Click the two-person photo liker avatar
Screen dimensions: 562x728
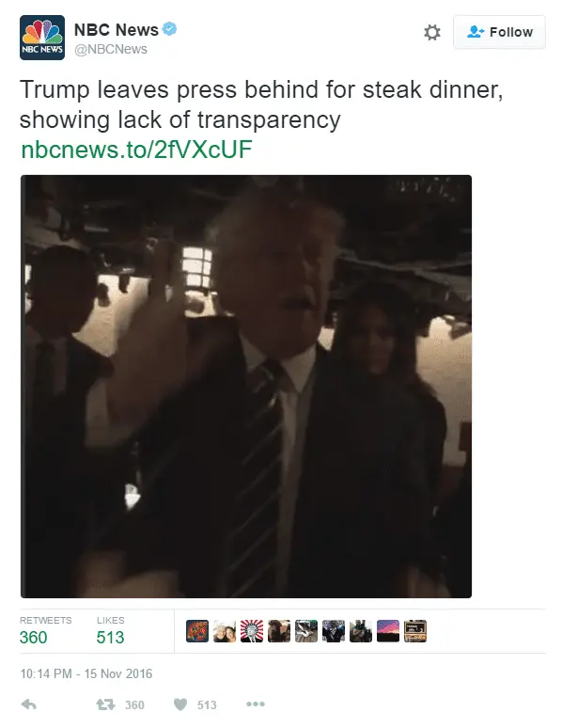[225, 631]
